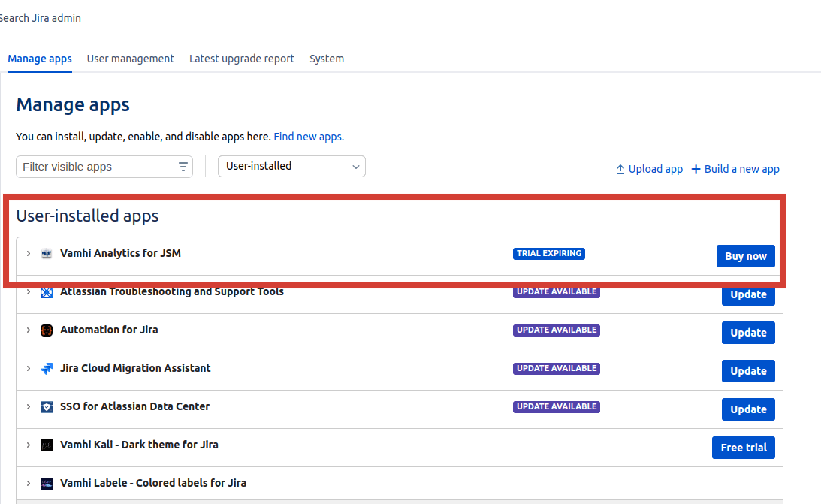Update the Automation for Jira app

(x=748, y=333)
